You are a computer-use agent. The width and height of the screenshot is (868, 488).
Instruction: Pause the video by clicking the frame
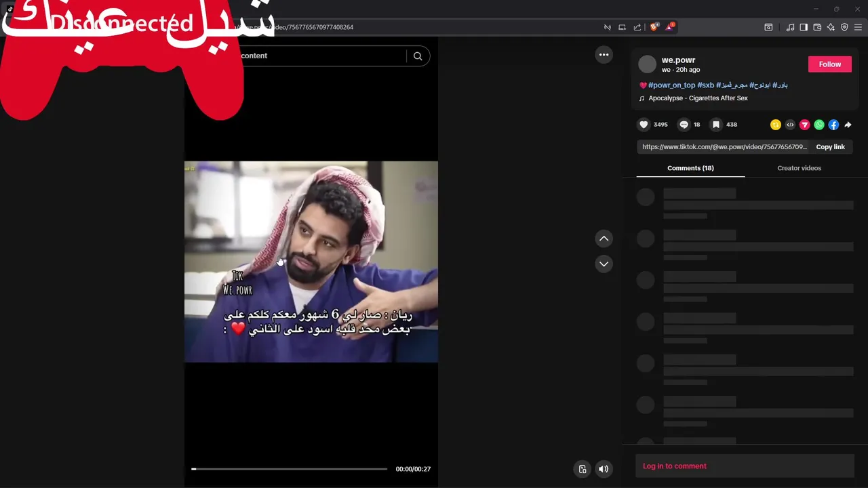click(311, 262)
